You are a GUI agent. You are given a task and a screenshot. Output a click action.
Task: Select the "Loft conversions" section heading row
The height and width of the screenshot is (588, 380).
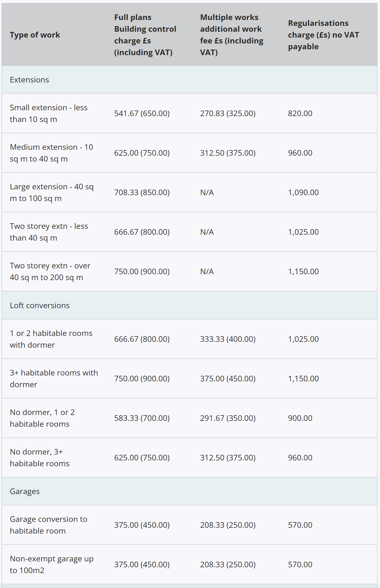(40, 305)
